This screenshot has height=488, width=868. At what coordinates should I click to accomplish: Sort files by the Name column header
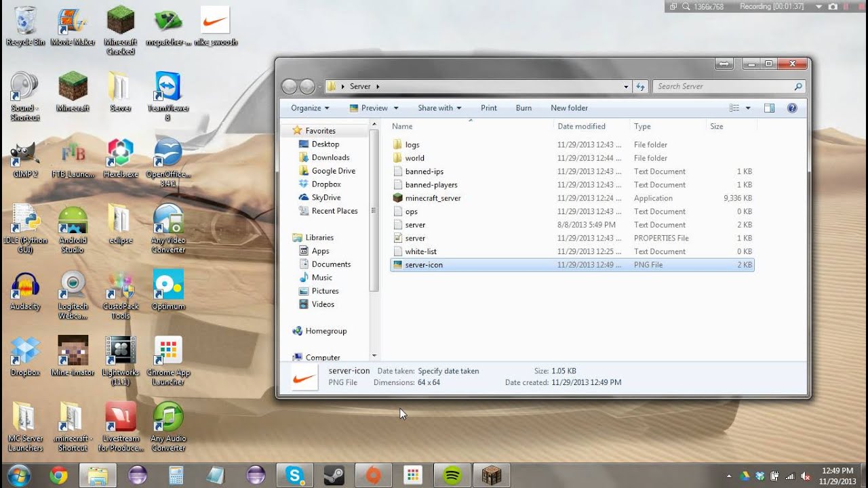coord(402,126)
